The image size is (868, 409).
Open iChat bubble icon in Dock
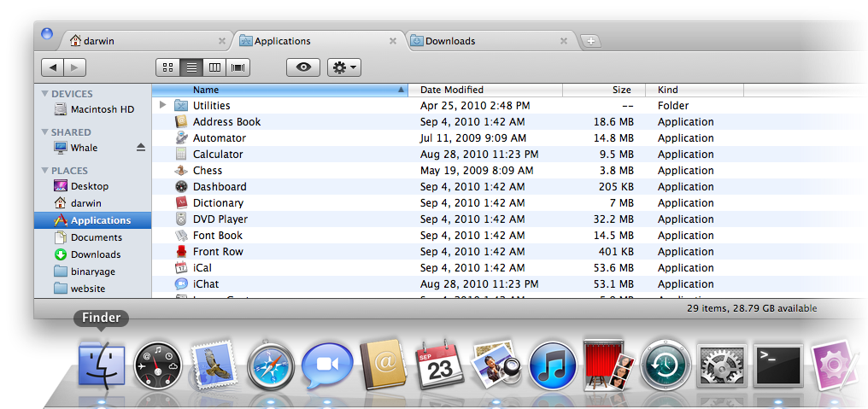326,365
